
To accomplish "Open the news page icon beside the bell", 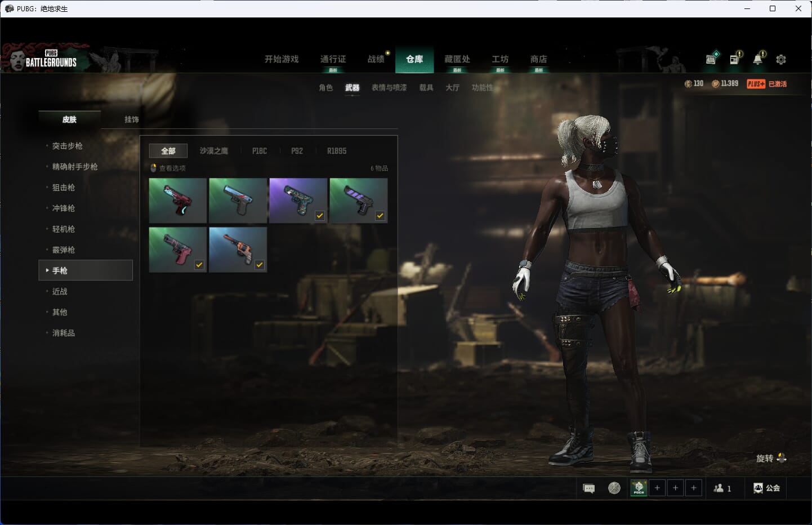I will 735,59.
